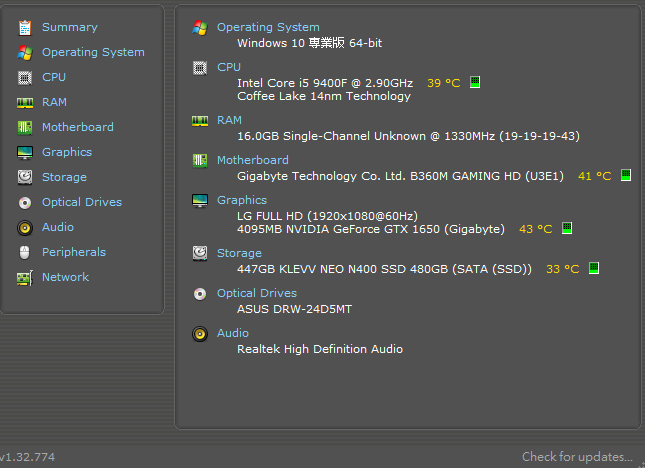Click ASUS DRW-24D5MT text
Image resolution: width=645 pixels, height=468 pixels.
pos(295,309)
